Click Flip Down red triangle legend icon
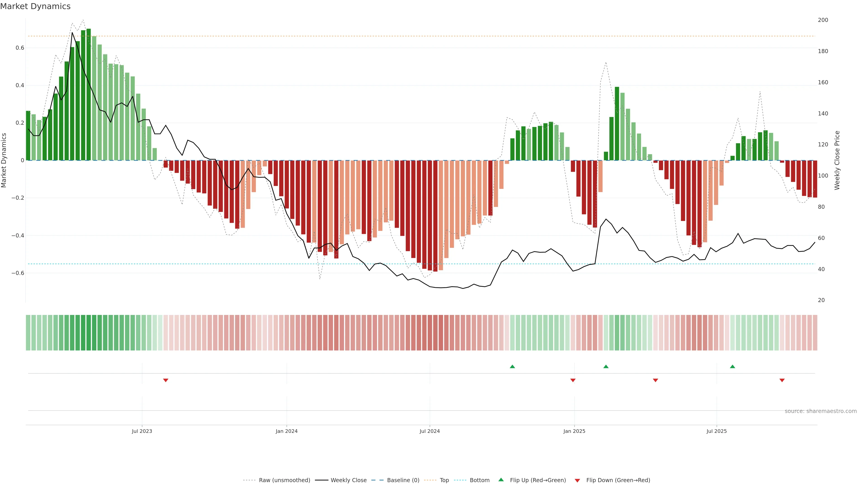 click(x=577, y=480)
